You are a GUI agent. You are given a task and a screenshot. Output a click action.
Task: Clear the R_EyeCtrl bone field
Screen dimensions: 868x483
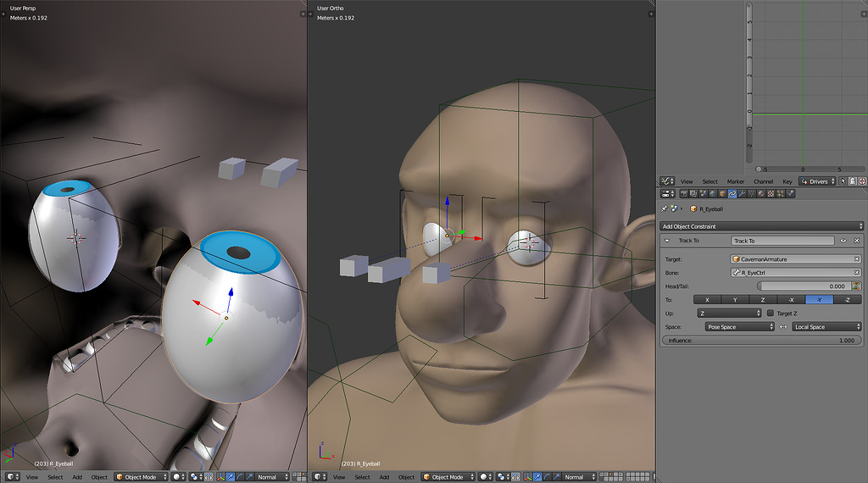(x=856, y=273)
